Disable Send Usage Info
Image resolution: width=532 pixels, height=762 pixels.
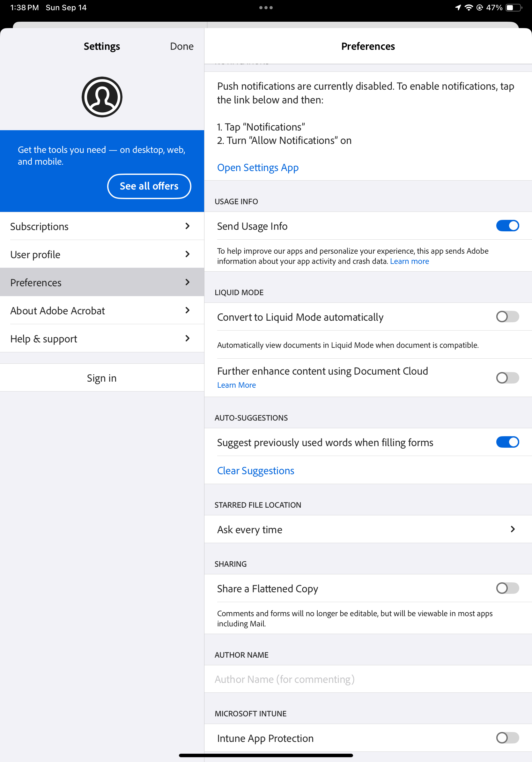point(507,225)
